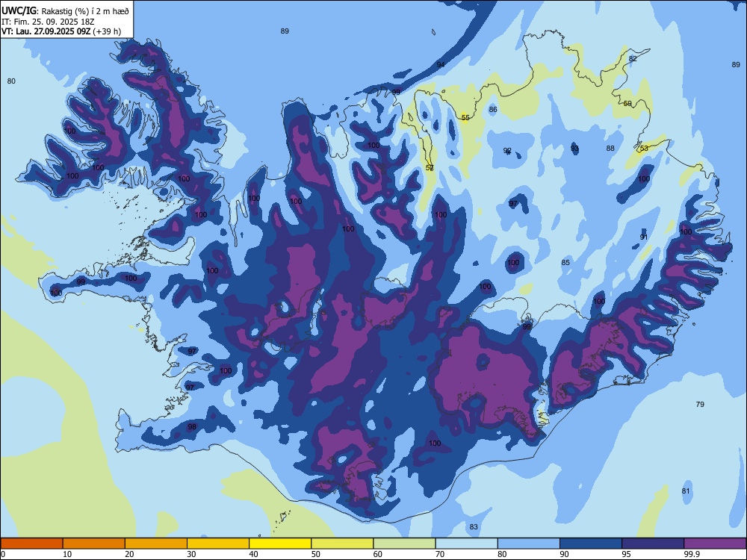Click the dark orange 0–10 legend swatch
Viewport: 747px width, 560px height.
click(31, 544)
